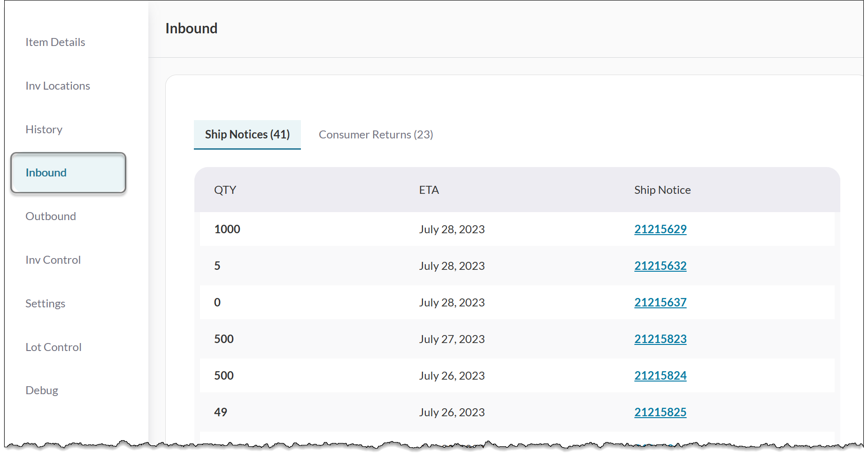
Task: Open the Debug section
Action: tap(41, 390)
